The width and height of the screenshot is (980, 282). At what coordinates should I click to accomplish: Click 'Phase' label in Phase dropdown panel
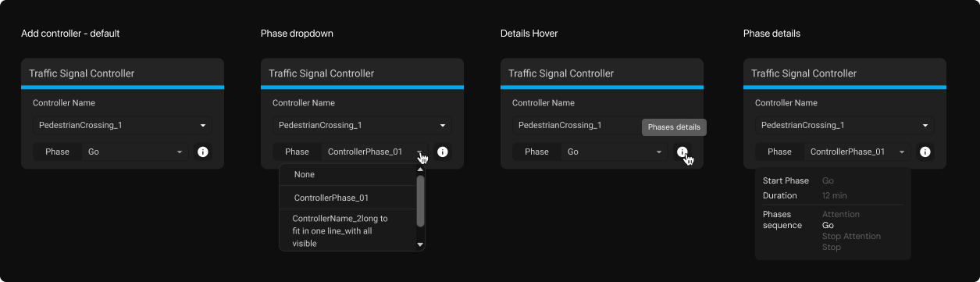tap(297, 152)
